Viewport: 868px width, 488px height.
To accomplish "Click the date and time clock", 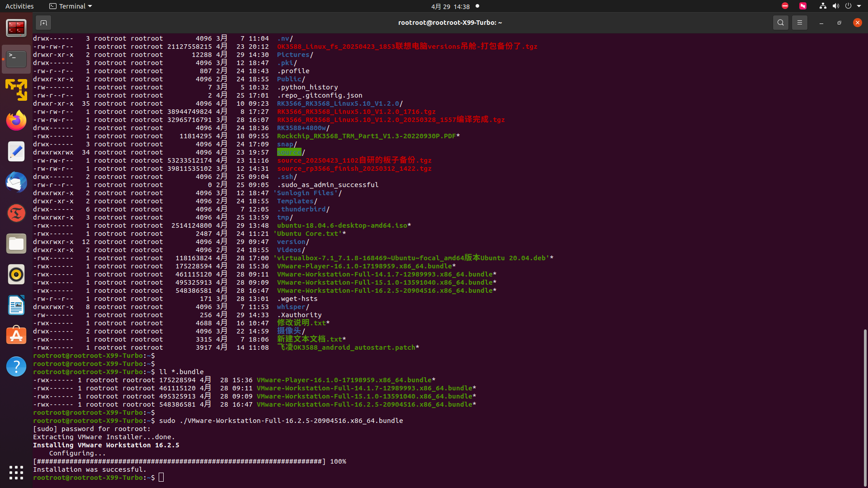I will click(450, 6).
